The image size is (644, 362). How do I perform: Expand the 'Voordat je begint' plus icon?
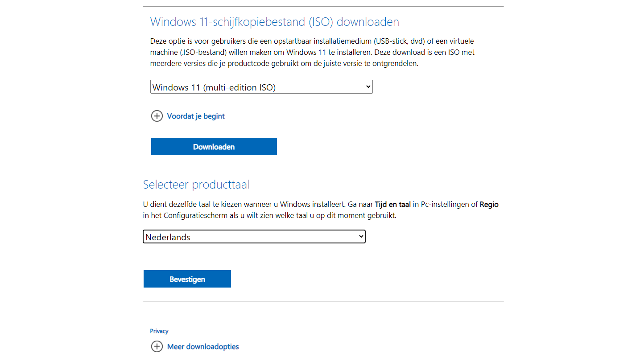pyautogui.click(x=157, y=116)
